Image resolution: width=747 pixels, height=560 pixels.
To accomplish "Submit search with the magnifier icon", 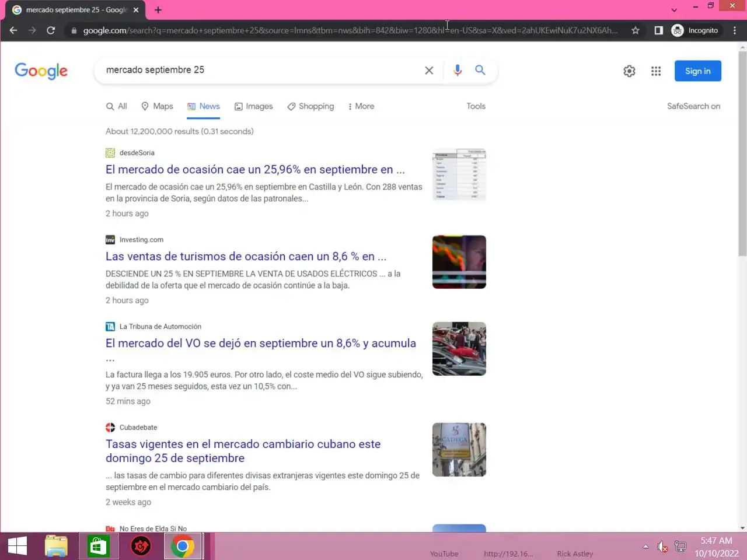I will point(480,70).
